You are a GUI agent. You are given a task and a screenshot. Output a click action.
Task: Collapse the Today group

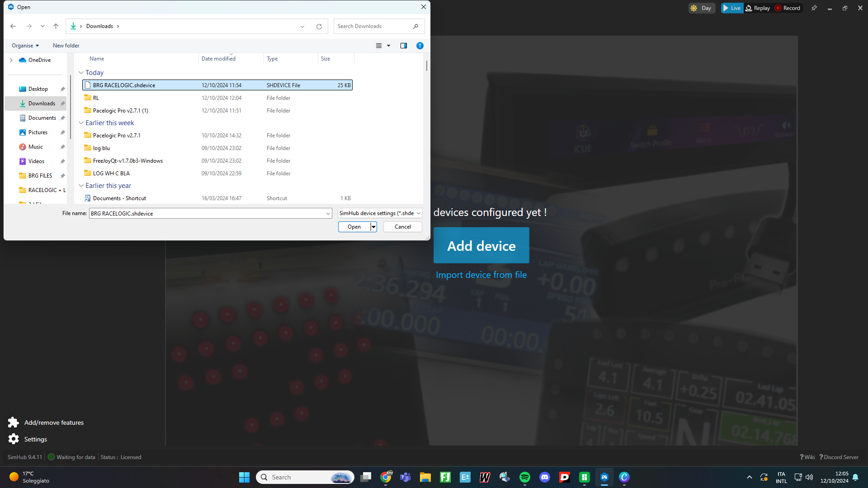(x=81, y=73)
